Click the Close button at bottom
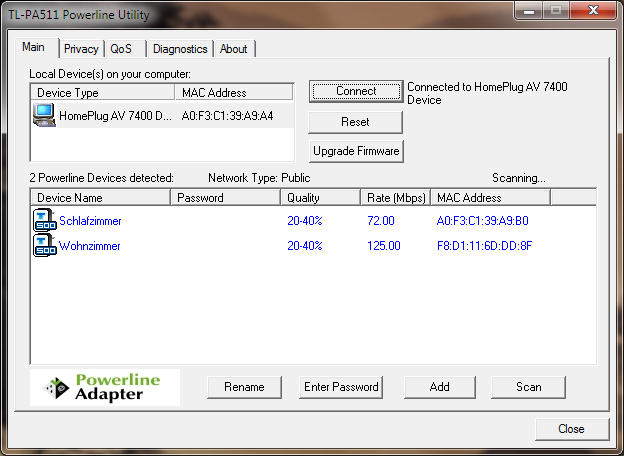This screenshot has width=624, height=456. pyautogui.click(x=572, y=429)
